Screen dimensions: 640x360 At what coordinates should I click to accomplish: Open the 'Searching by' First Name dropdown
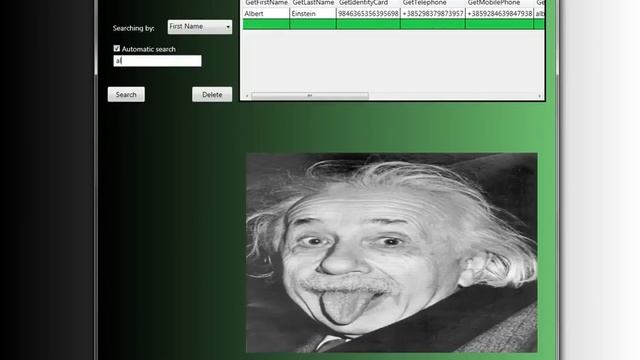coord(200,27)
